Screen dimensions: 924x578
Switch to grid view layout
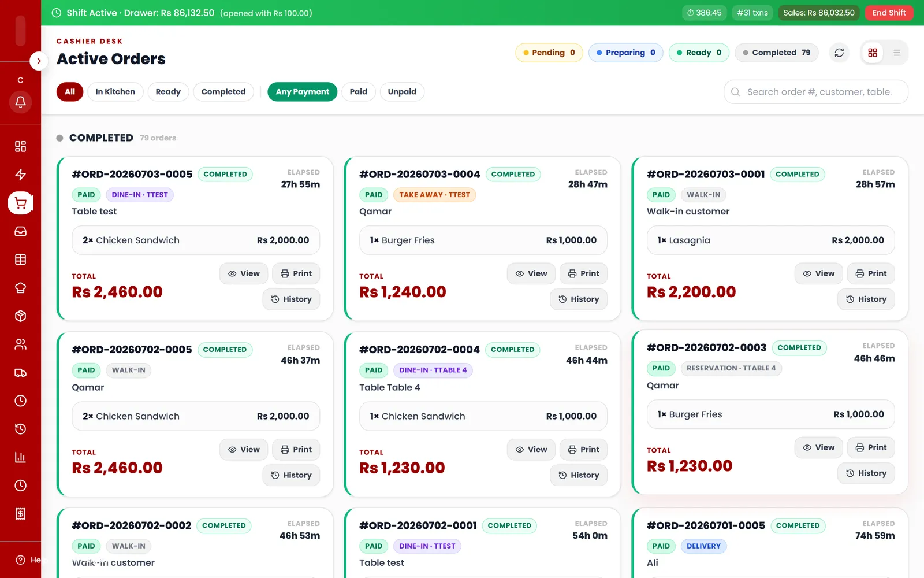pyautogui.click(x=873, y=53)
